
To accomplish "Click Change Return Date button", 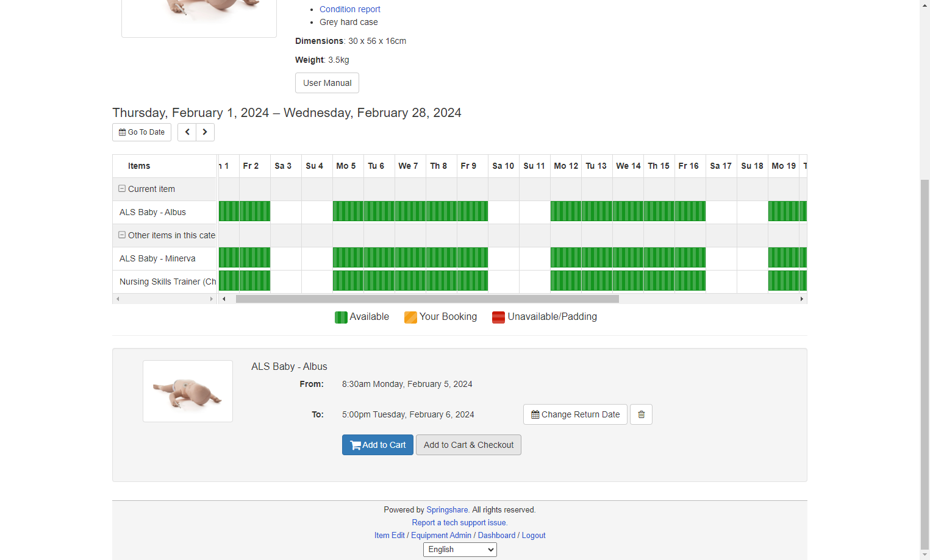I will pyautogui.click(x=575, y=414).
